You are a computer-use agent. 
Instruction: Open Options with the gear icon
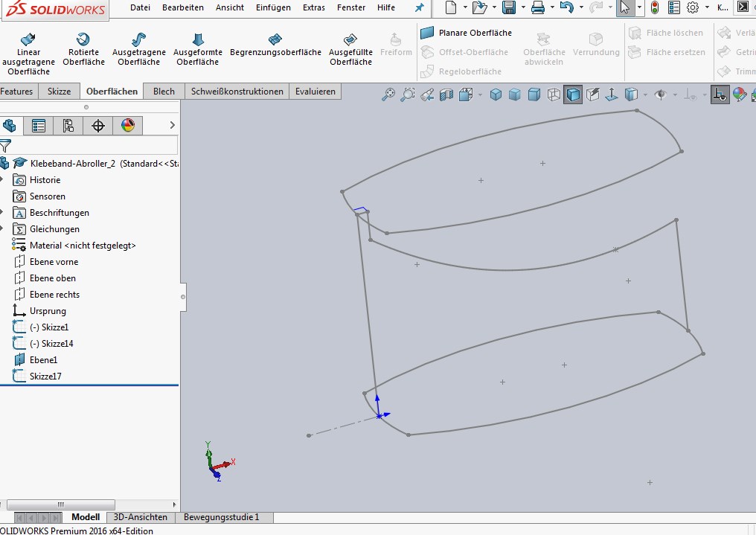[693, 7]
